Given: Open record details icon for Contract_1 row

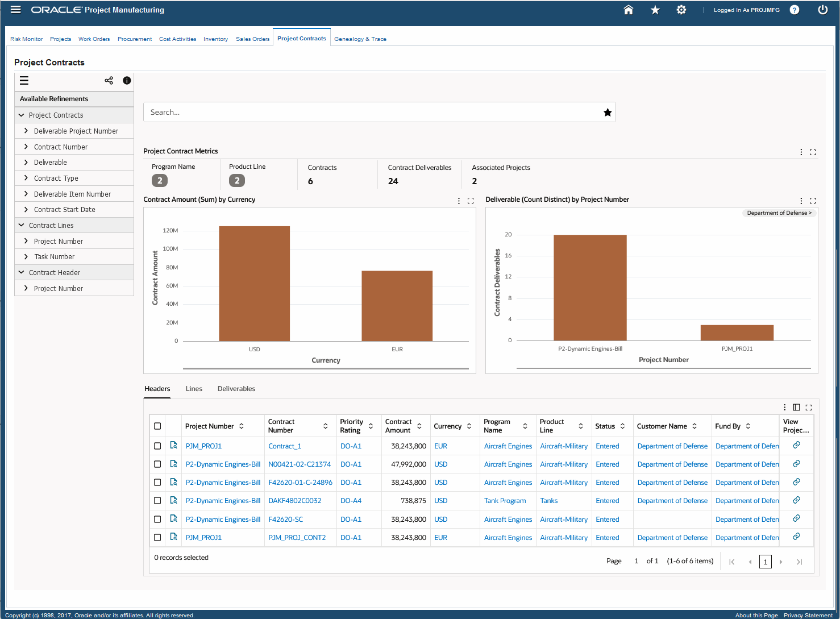Looking at the screenshot, I should (x=173, y=446).
